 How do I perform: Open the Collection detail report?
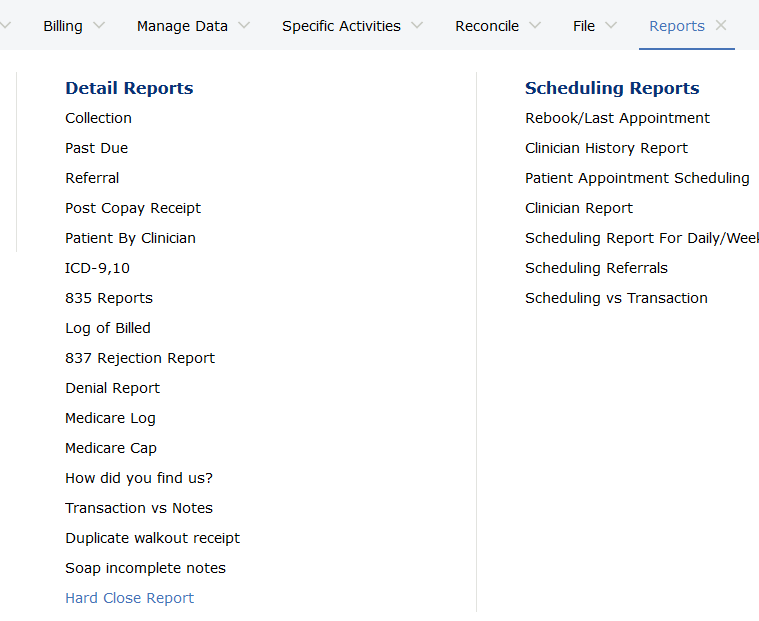click(98, 118)
